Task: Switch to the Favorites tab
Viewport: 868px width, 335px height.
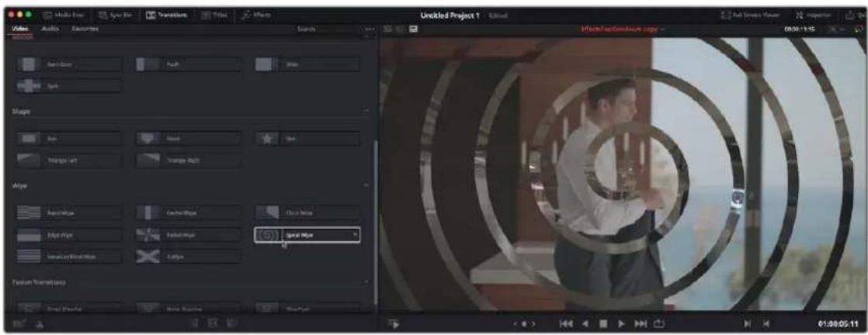Action: tap(85, 29)
